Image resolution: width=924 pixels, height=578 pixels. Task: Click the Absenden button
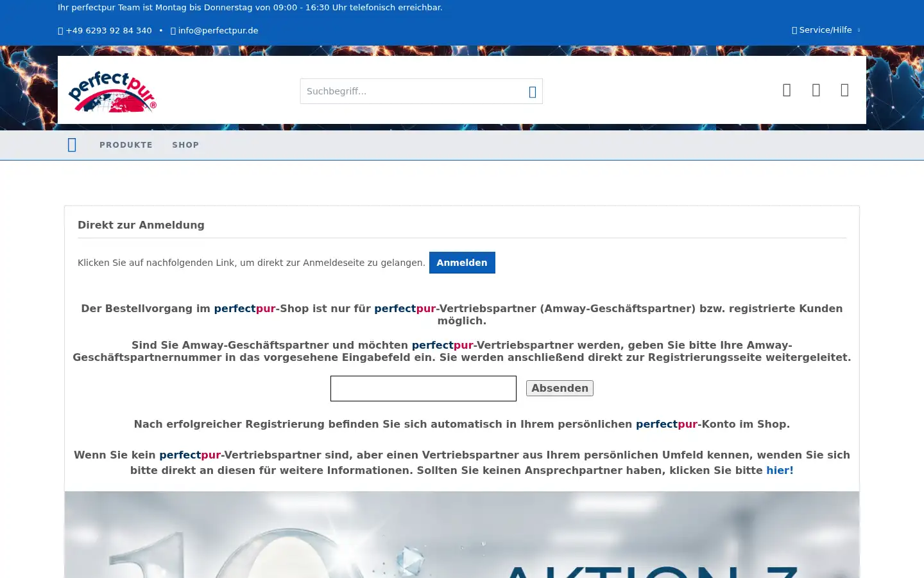tap(560, 389)
